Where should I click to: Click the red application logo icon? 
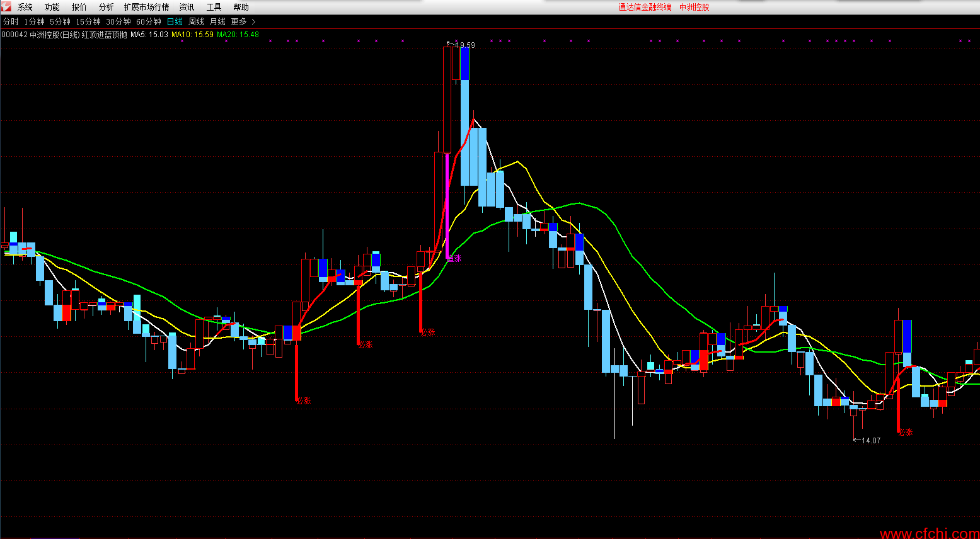[x=6, y=7]
